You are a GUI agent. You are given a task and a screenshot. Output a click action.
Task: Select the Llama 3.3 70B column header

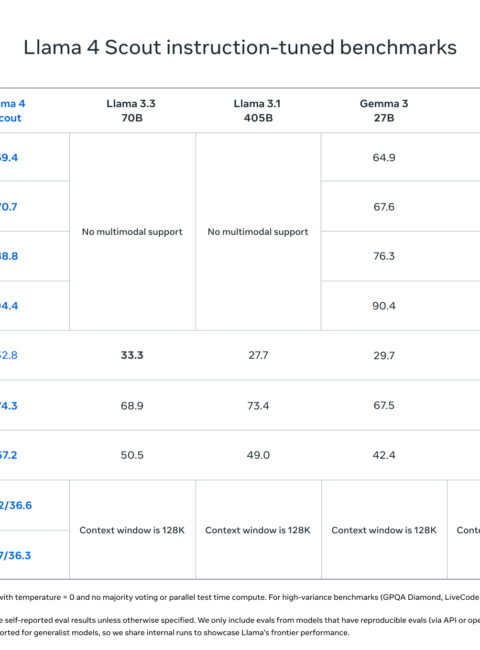131,111
